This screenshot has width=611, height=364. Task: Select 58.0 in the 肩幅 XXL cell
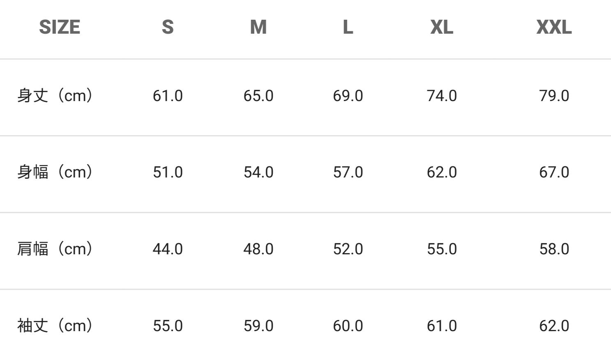[x=554, y=249]
